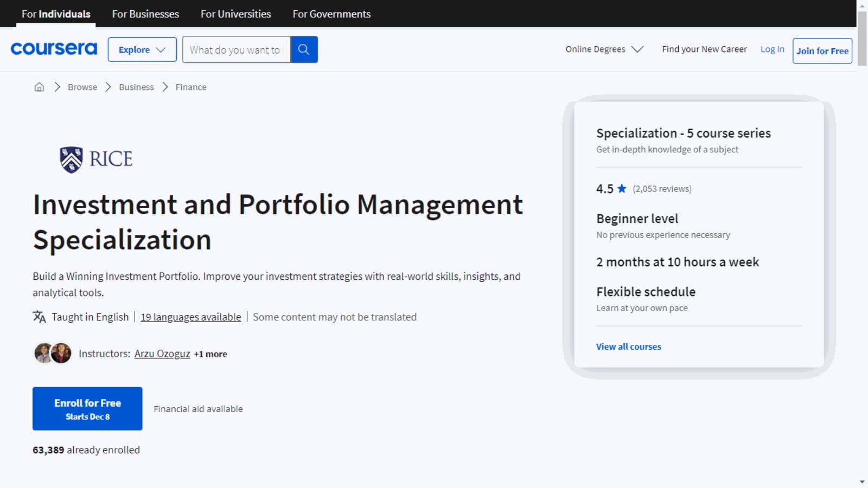Click '2 months at 10 hours a week'
This screenshot has width=868, height=488.
click(678, 262)
